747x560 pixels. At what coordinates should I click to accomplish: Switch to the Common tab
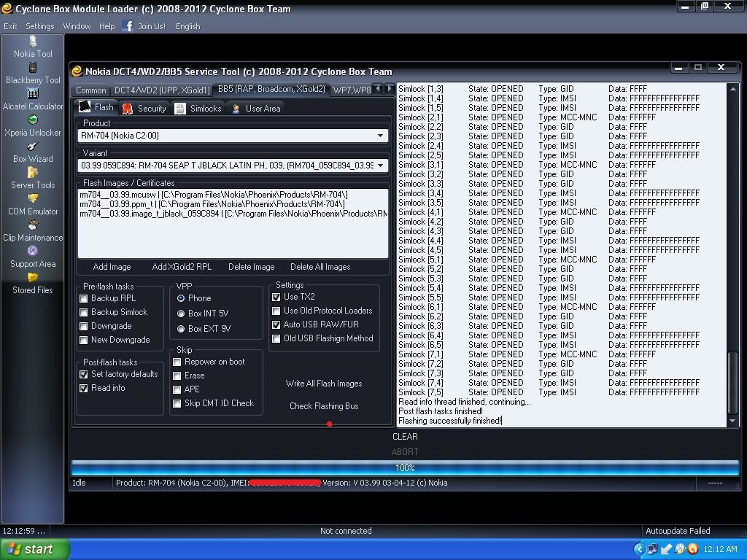pos(91,90)
